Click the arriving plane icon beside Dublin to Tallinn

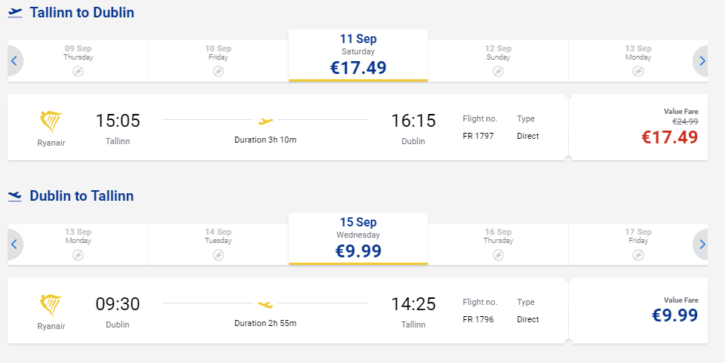[x=15, y=197]
